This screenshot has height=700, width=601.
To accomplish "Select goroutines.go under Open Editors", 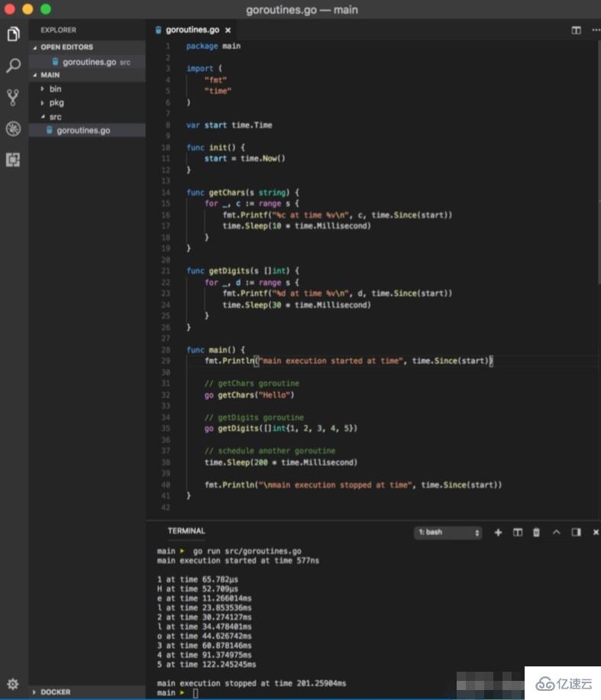I will tap(89, 61).
